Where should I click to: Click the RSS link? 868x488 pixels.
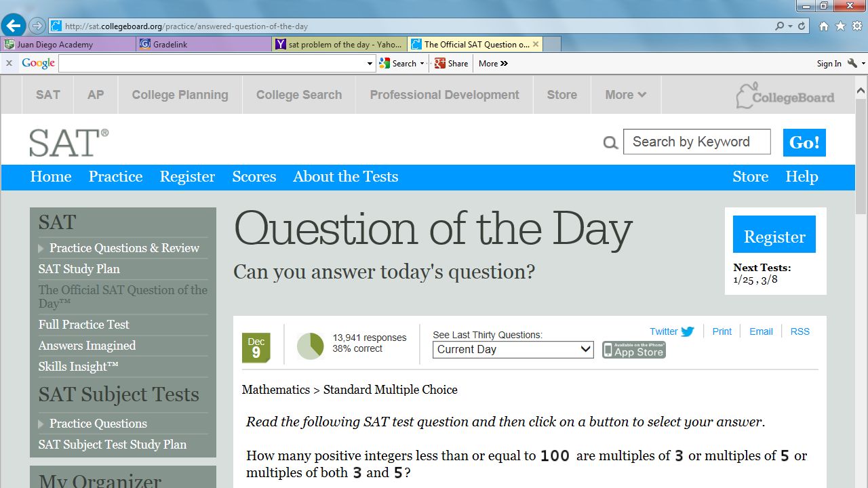click(800, 331)
